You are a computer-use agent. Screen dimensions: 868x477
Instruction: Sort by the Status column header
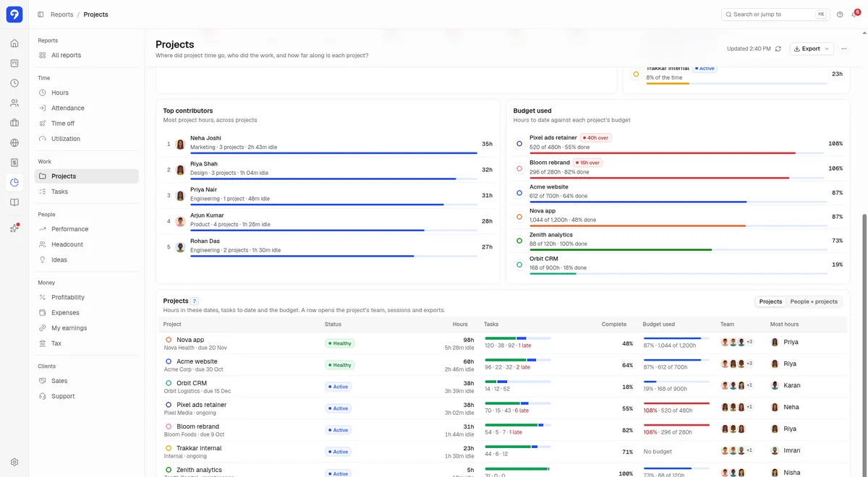pyautogui.click(x=333, y=325)
